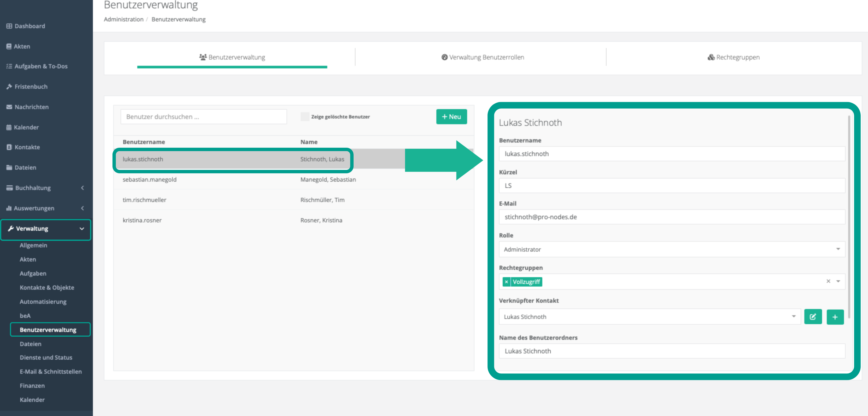Toggle the Zeige gelöschte Benutzer checkbox

[305, 117]
